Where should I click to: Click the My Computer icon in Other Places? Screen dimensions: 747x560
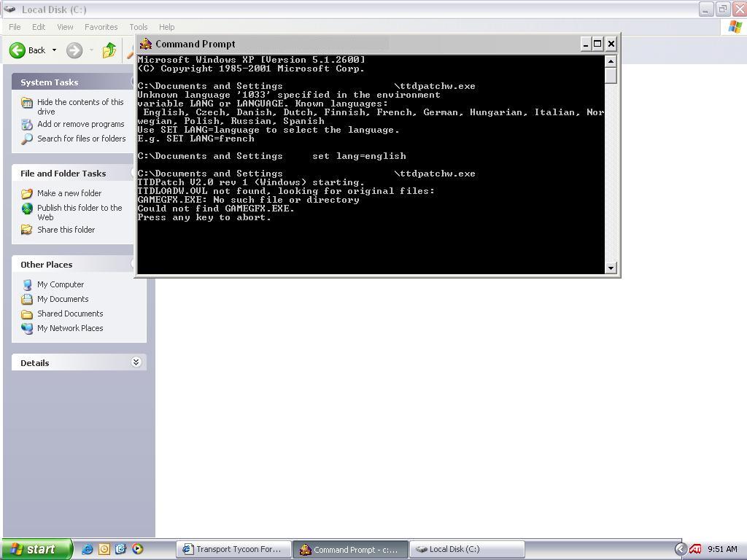coord(27,285)
